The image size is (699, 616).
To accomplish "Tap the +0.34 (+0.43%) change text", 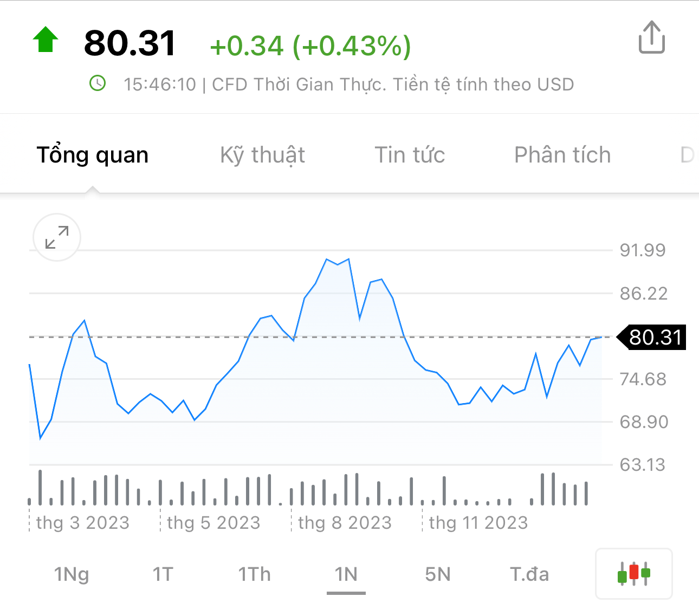I will 310,46.
